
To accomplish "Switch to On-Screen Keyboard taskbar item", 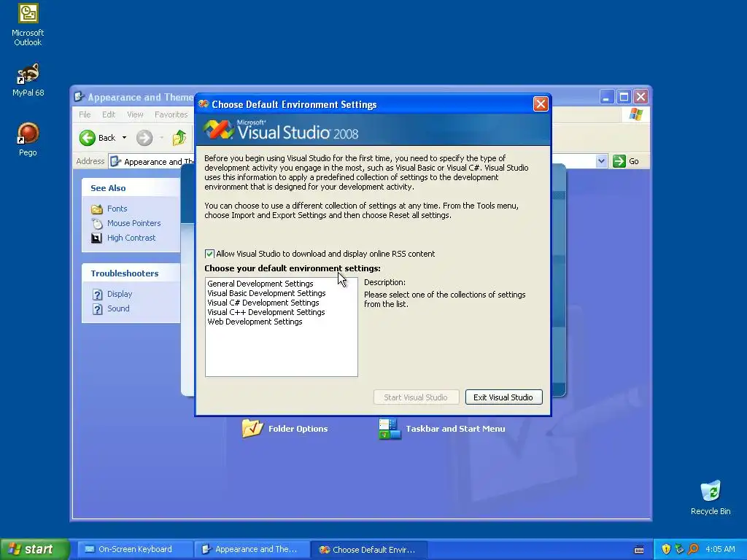I will [135, 549].
